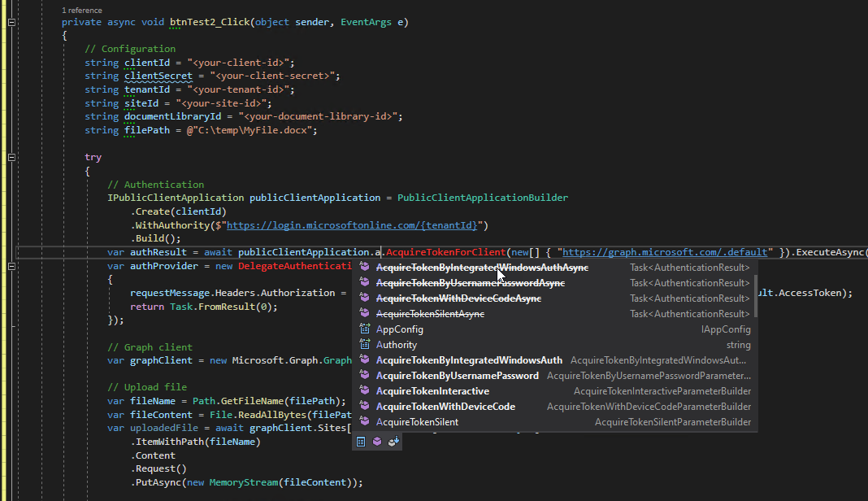Click the method icon beside AcquireTokenByUsernamePassword
This screenshot has width=868, height=501.
pyautogui.click(x=363, y=375)
